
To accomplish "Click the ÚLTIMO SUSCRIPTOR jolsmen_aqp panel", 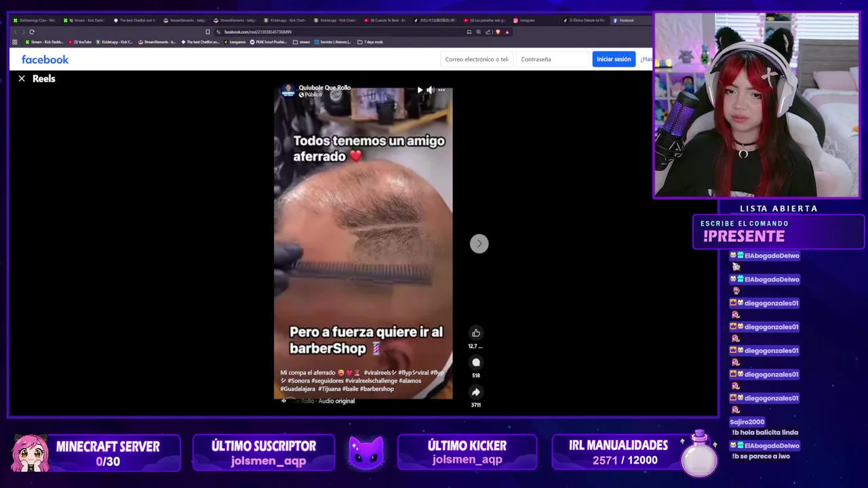I will [x=264, y=453].
